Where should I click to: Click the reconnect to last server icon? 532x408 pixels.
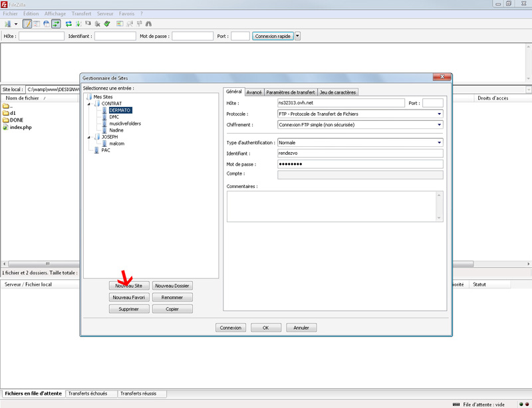107,24
